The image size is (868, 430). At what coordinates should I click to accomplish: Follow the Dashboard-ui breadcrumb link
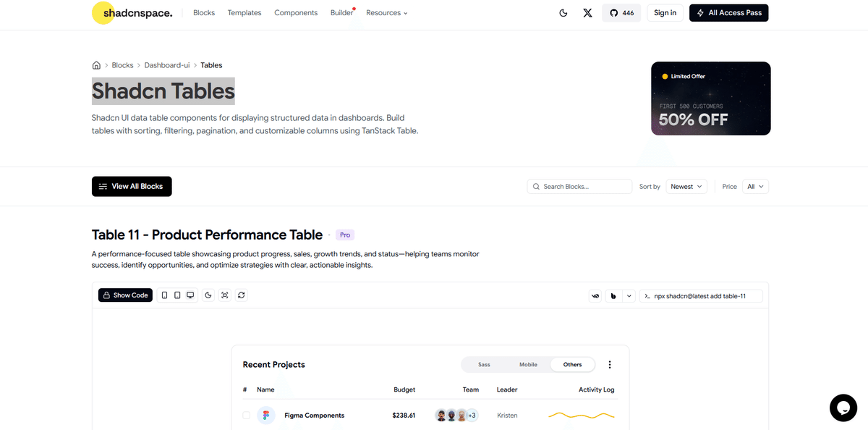pyautogui.click(x=167, y=64)
